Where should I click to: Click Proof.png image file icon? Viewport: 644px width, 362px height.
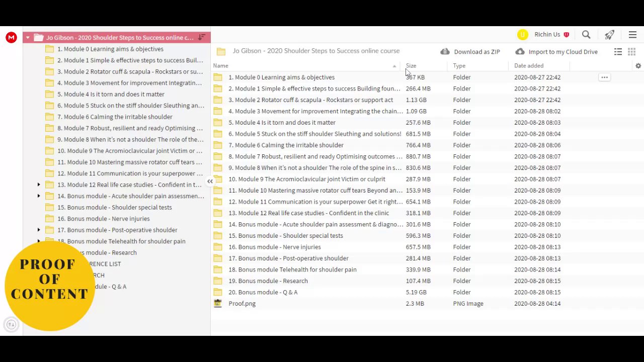tap(217, 303)
